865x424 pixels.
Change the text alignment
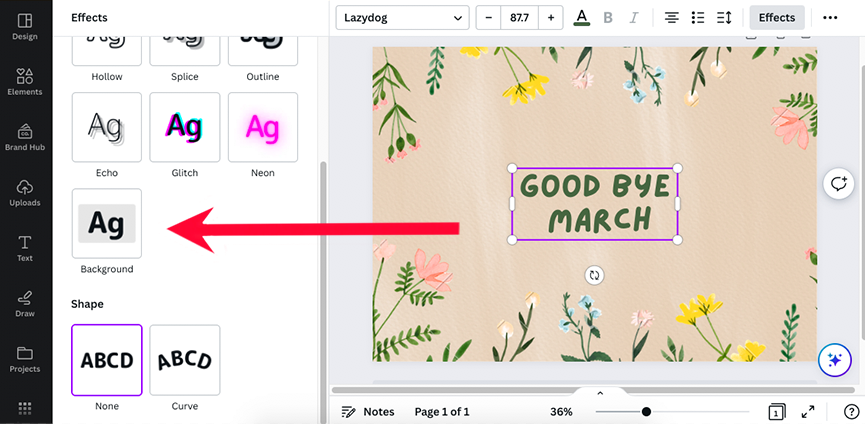(x=671, y=18)
